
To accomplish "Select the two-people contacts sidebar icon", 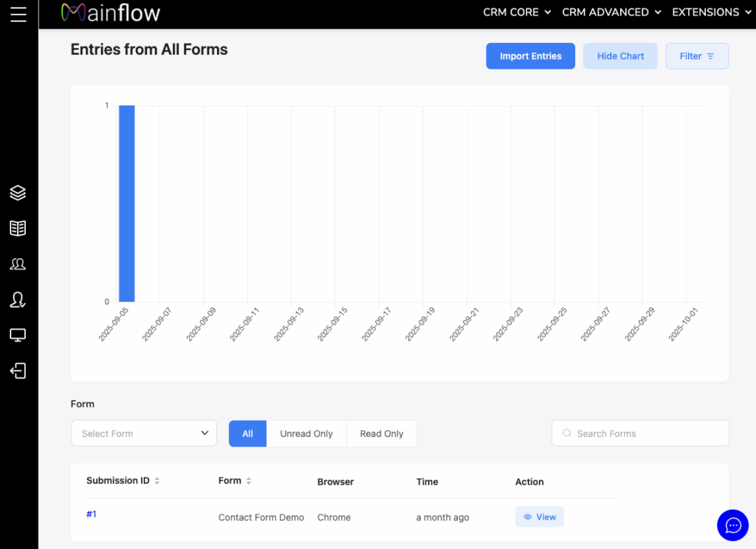I will (x=18, y=263).
